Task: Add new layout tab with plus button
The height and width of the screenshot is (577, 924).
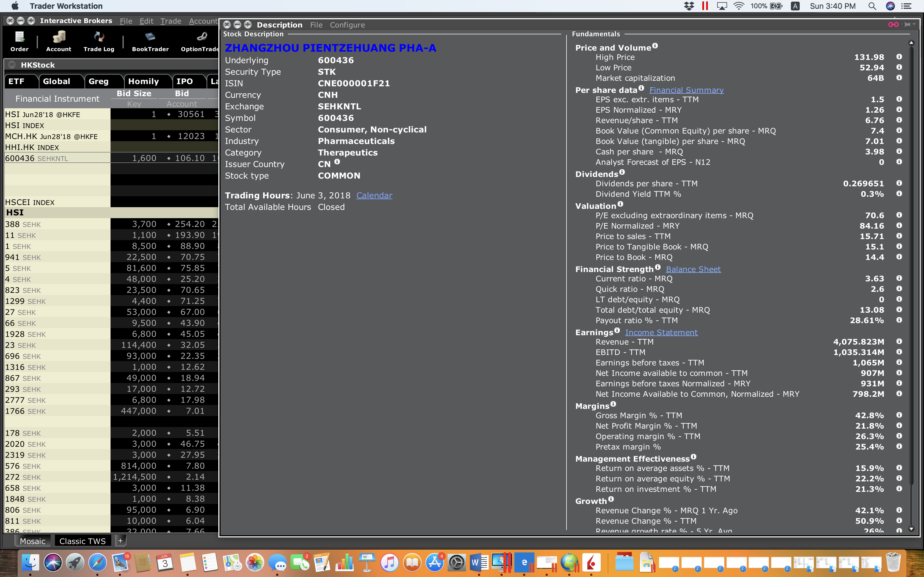Action: coord(120,541)
